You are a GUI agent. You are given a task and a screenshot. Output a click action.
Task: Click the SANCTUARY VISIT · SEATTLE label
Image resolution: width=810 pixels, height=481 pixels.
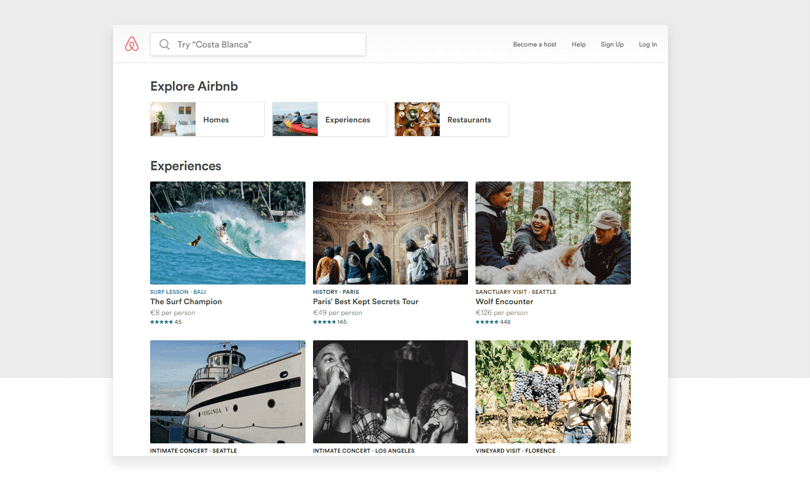(x=516, y=292)
